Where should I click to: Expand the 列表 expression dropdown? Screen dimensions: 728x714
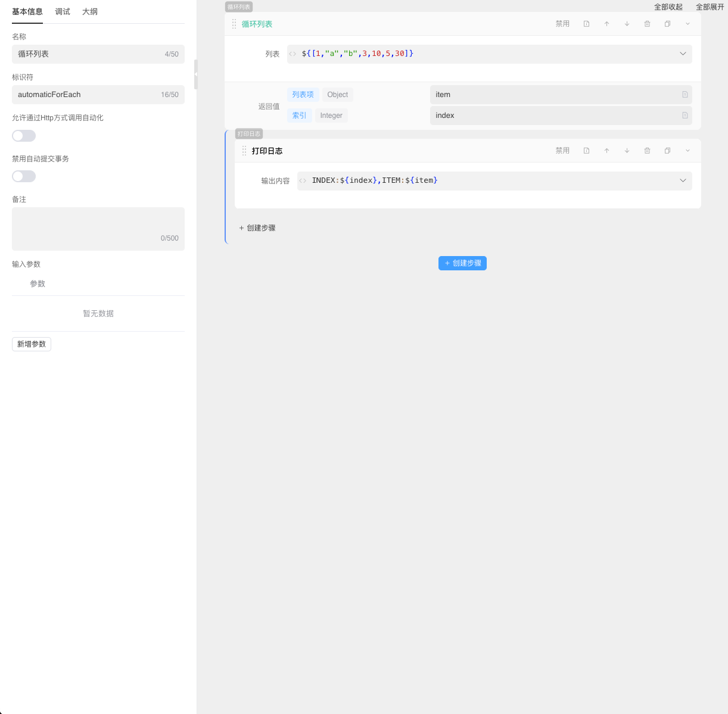(x=683, y=54)
